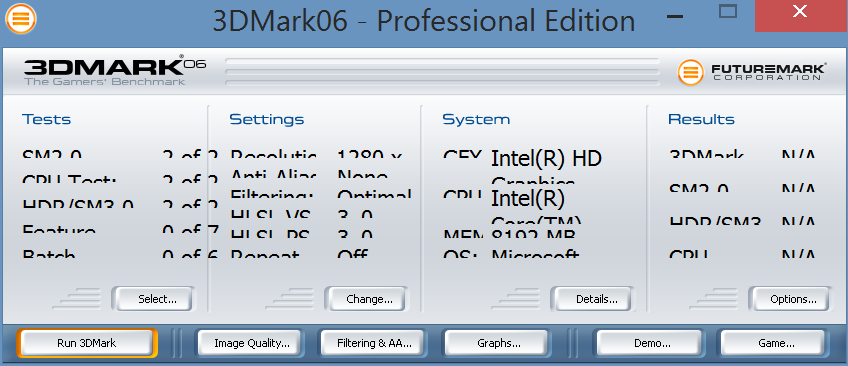Launch the Game button
The width and height of the screenshot is (848, 366).
pos(774,343)
